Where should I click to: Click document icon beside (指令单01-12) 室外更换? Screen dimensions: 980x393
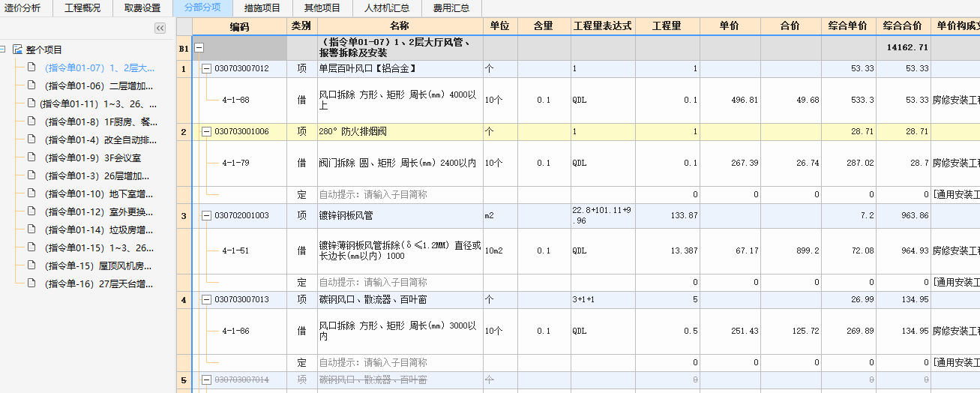tap(31, 211)
